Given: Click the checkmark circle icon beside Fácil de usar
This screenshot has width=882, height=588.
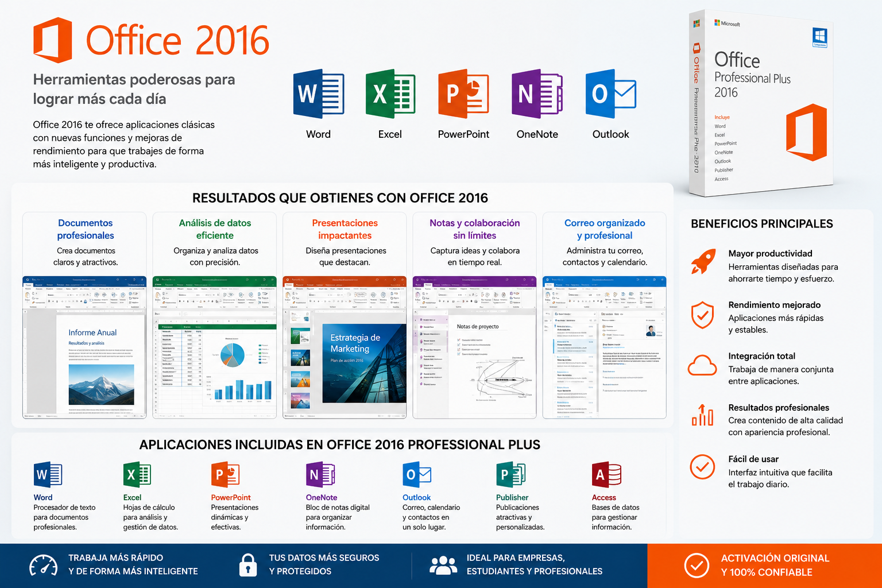Looking at the screenshot, I should pyautogui.click(x=702, y=467).
